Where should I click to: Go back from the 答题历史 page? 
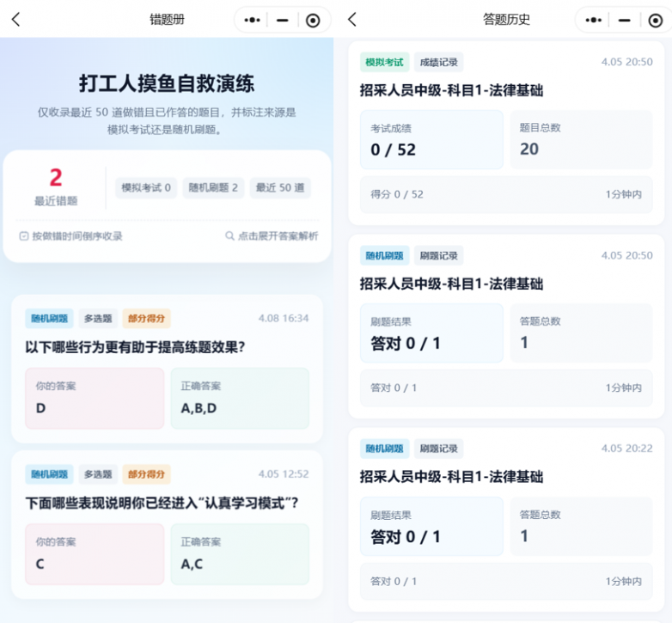click(x=352, y=19)
